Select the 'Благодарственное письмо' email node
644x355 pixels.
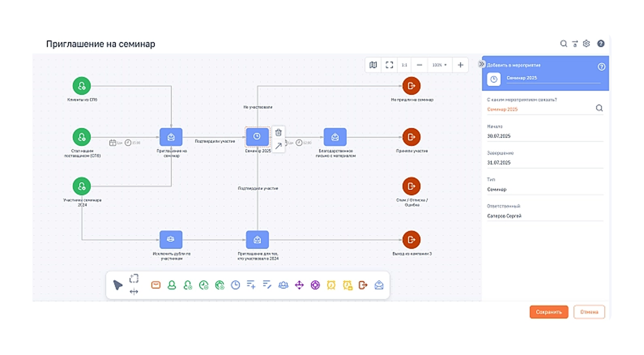335,137
